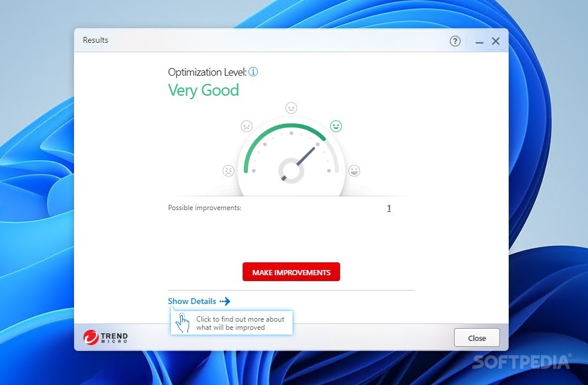Click the possible improvements count 1
The width and height of the screenshot is (588, 385).
389,208
